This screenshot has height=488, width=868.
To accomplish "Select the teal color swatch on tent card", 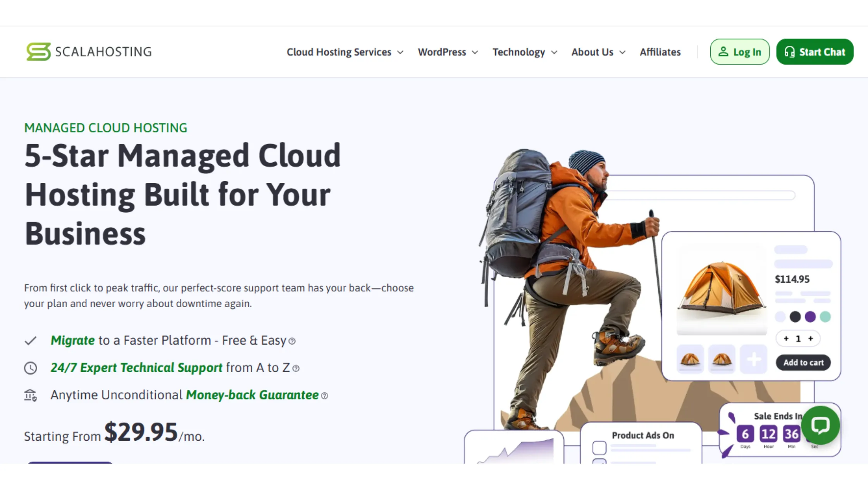I will (x=825, y=317).
